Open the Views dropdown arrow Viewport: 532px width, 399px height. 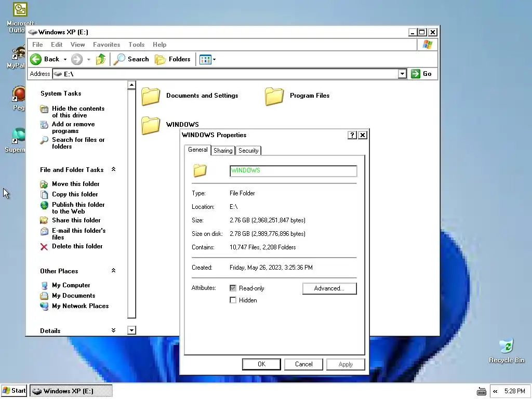pyautogui.click(x=215, y=60)
